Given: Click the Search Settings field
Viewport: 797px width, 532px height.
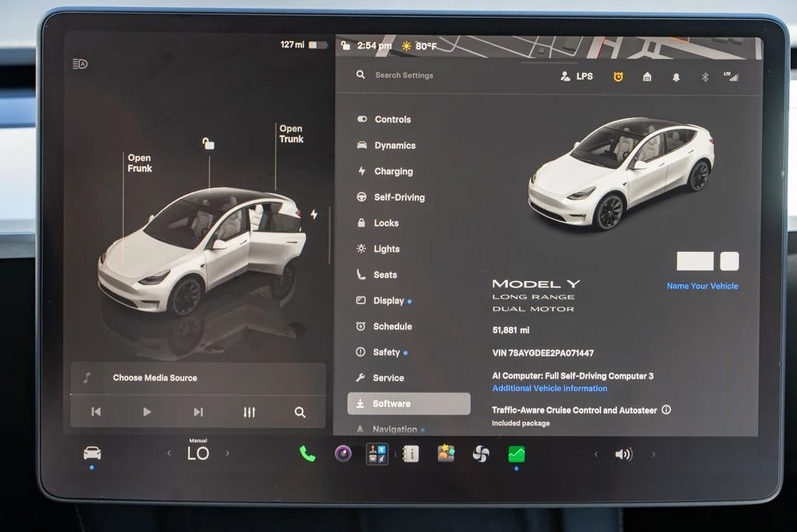Looking at the screenshot, I should point(404,75).
